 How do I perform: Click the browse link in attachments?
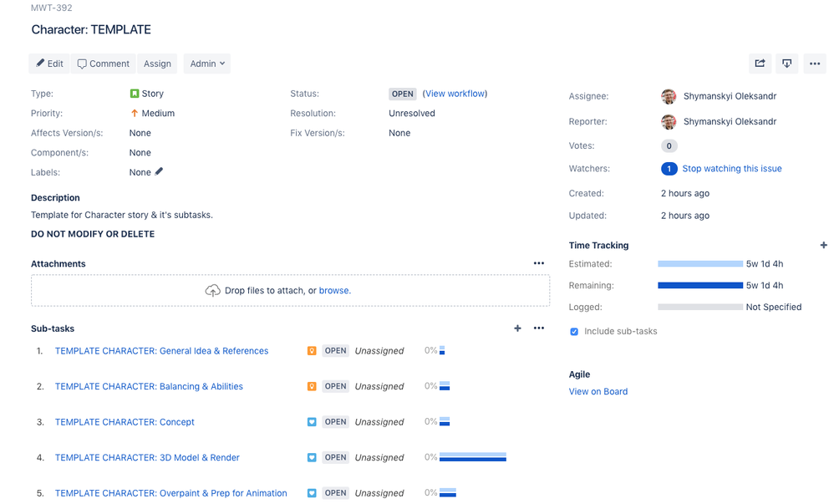click(x=334, y=291)
